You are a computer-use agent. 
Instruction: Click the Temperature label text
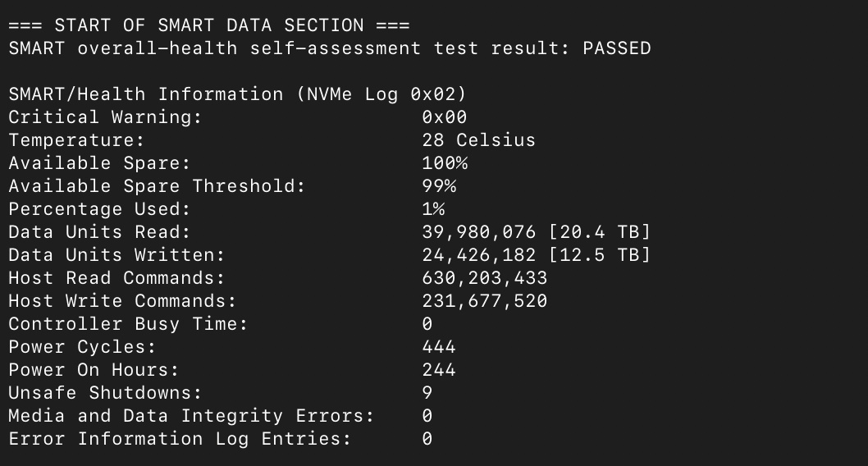pyautogui.click(x=76, y=140)
